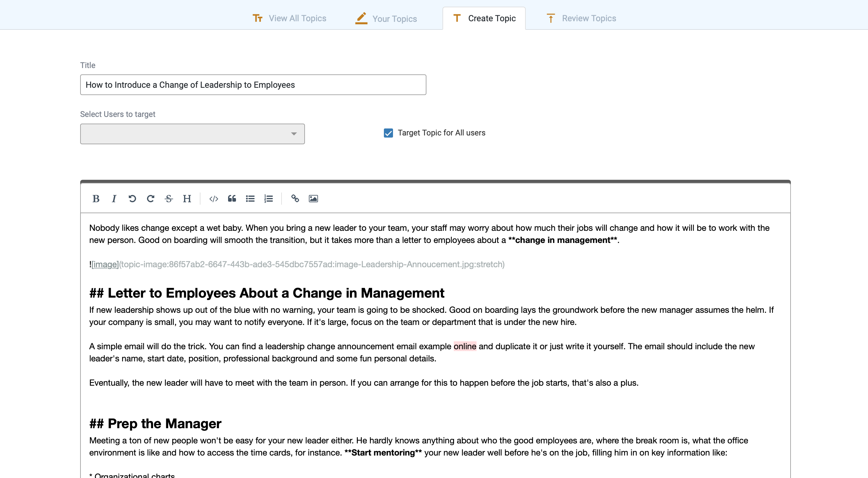Apply strikethrough formatting
Screen dimensions: 868x478
click(169, 199)
